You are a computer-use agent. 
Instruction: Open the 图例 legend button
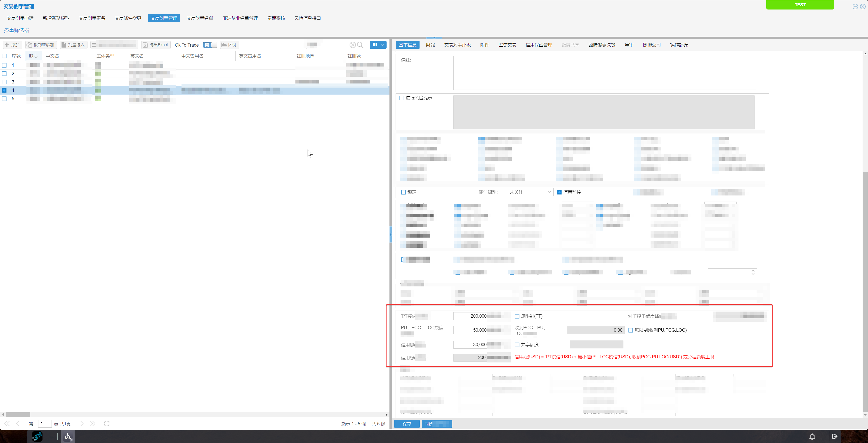point(229,45)
